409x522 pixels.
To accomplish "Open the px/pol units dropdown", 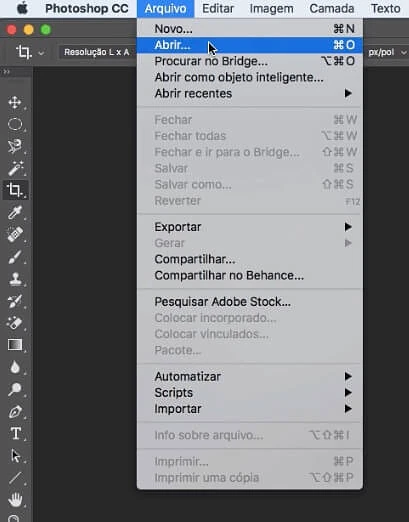I will [x=387, y=52].
